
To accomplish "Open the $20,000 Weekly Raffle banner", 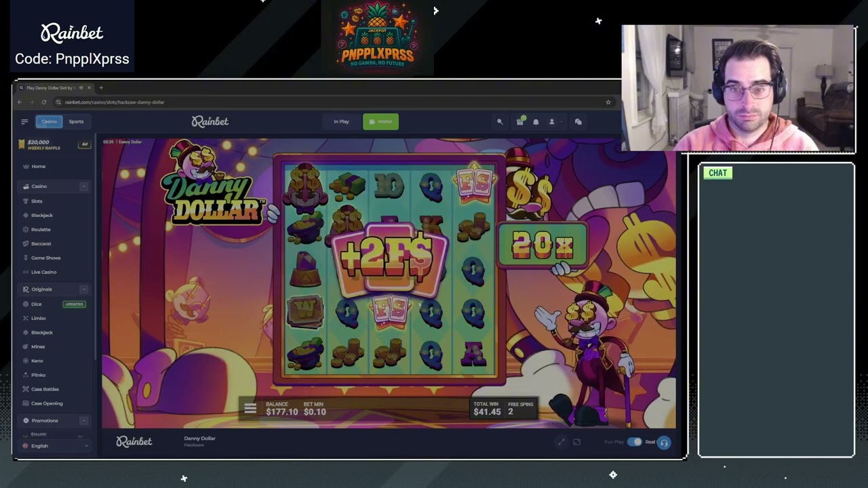I will (55, 144).
